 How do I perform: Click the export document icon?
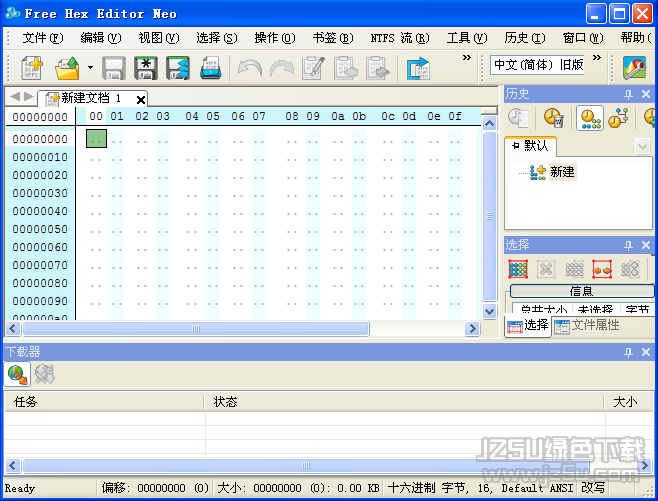418,68
